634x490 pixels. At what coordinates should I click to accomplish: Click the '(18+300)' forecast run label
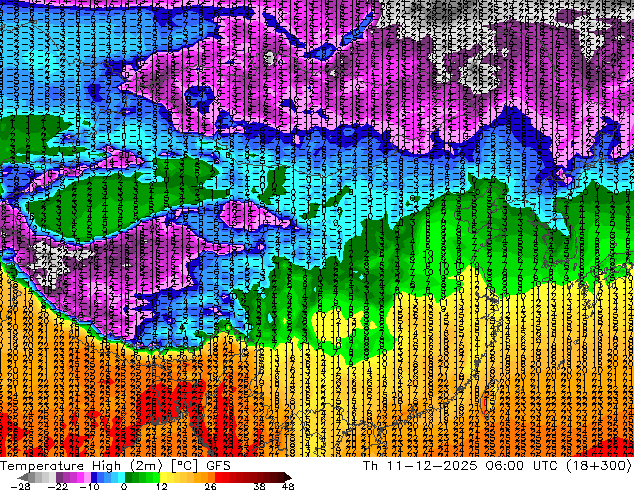(x=600, y=466)
